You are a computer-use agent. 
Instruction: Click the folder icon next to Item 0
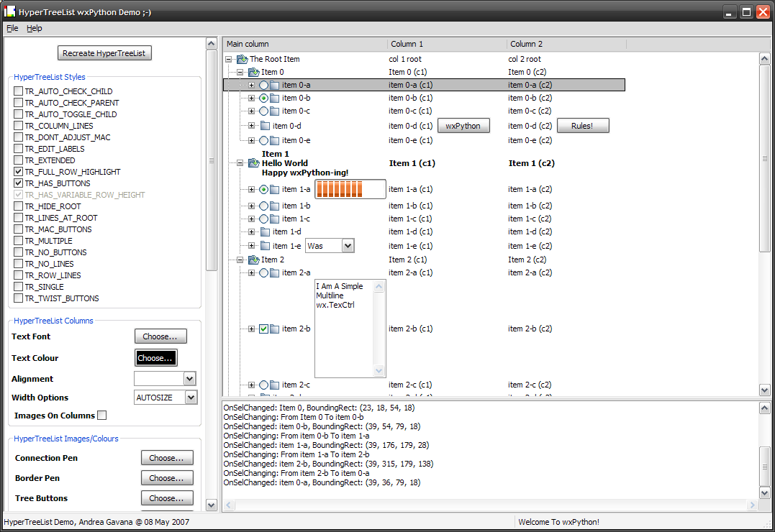point(253,72)
